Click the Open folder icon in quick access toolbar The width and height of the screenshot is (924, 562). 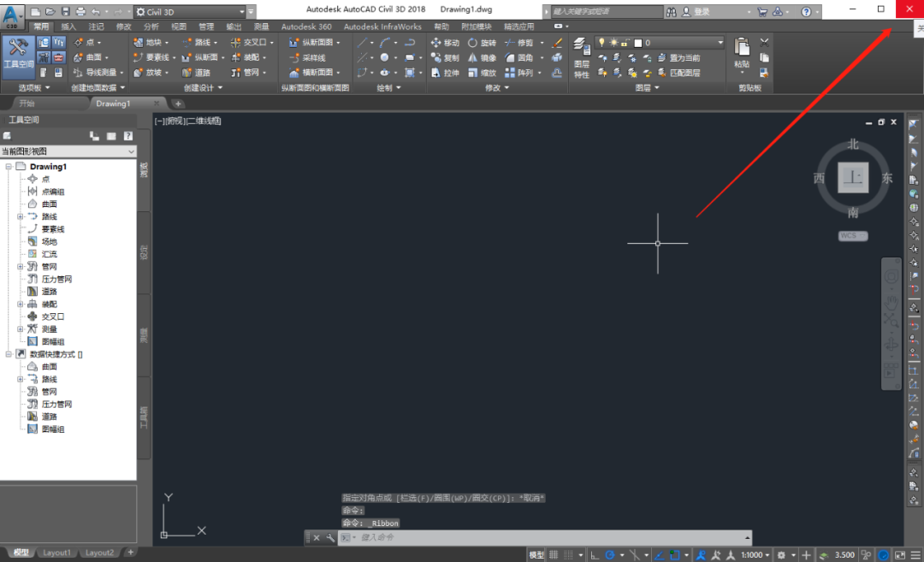50,11
